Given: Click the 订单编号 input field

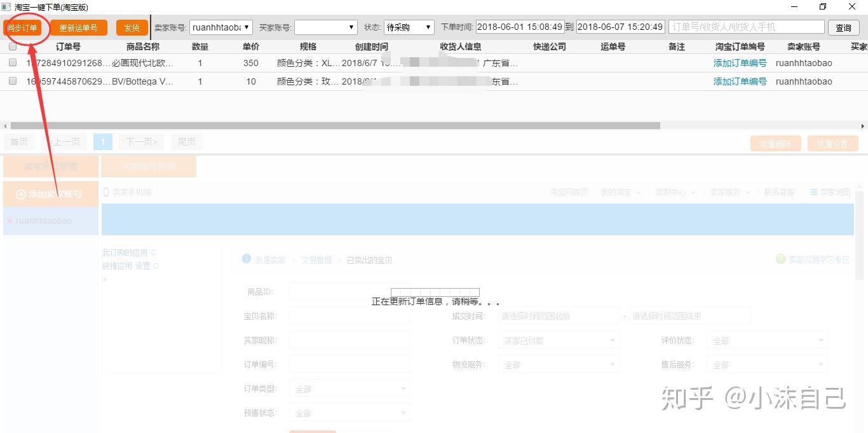Looking at the screenshot, I should click(350, 364).
